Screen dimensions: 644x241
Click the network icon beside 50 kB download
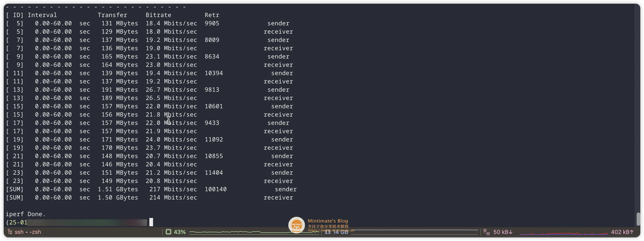coord(487,232)
